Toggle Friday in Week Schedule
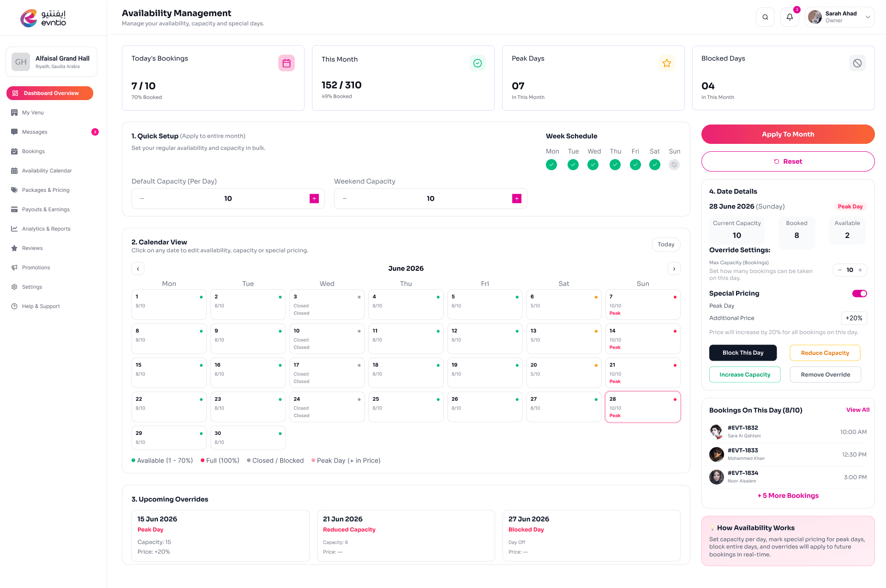886x588 pixels. tap(635, 165)
